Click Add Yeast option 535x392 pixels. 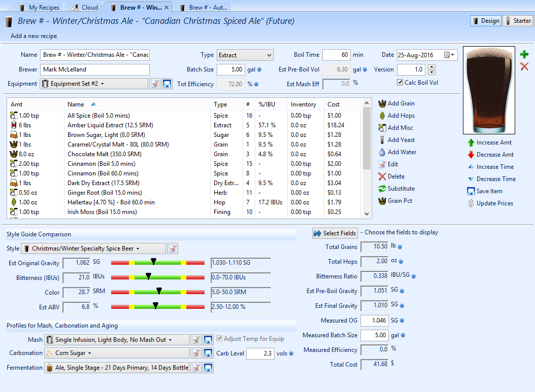click(x=396, y=140)
